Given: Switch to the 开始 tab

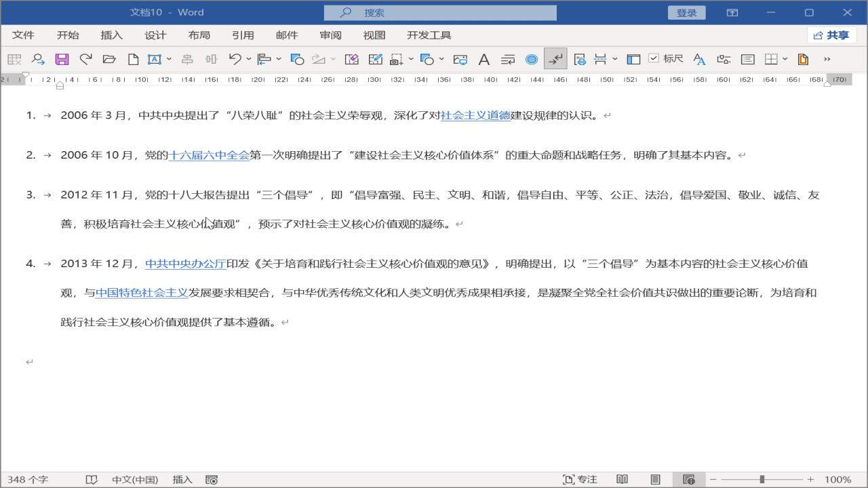Looking at the screenshot, I should [68, 35].
